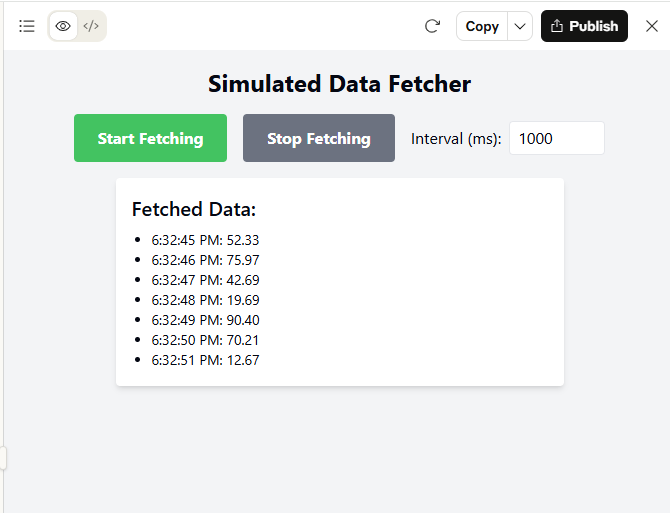
Task: Click the Interval (ms) label
Action: (456, 139)
